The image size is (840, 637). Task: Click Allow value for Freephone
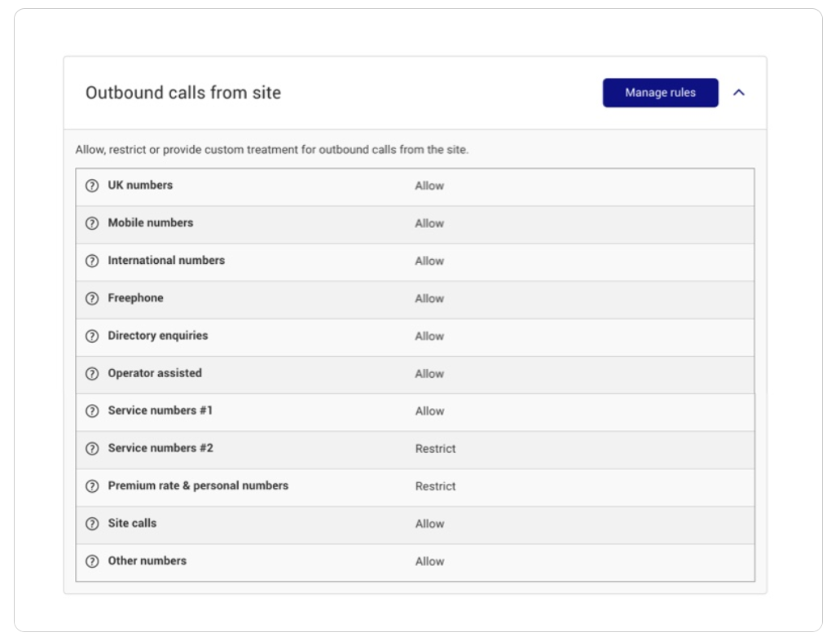click(x=429, y=298)
